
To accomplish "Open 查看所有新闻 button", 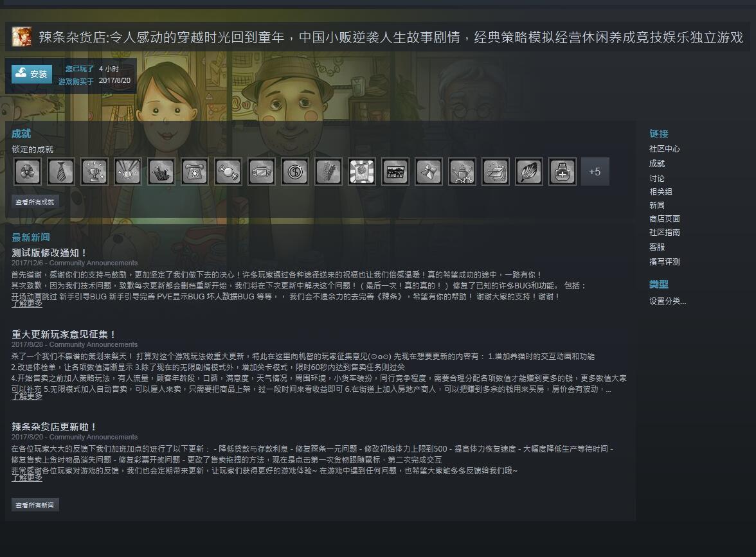I will tap(35, 505).
